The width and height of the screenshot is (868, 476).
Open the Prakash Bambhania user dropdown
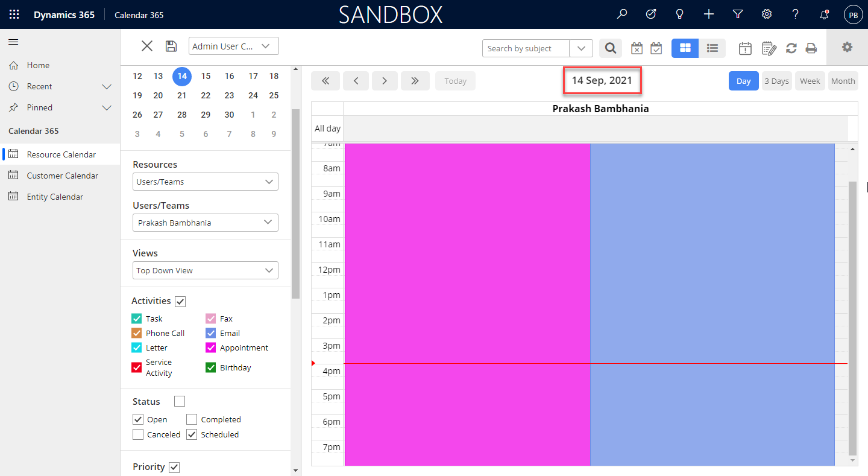(206, 223)
